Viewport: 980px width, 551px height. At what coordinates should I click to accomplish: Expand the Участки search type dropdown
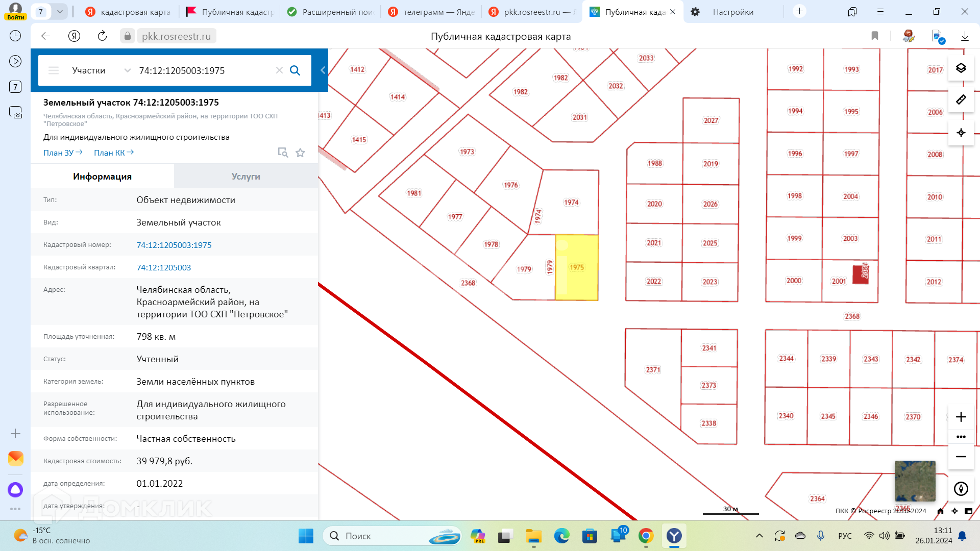point(127,70)
